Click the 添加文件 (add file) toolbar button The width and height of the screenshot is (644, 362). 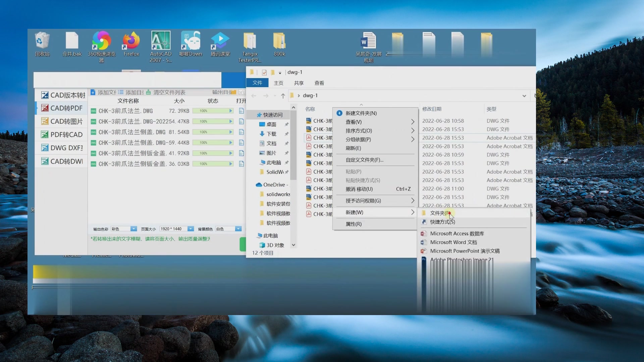103,92
